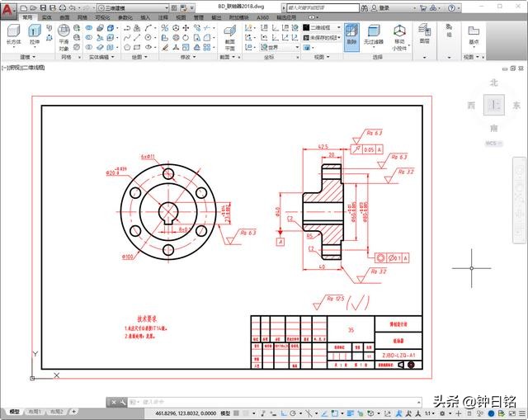Toggle the 无过滤器 no filter selection option
This screenshot has width=528, height=420.
pyautogui.click(x=374, y=35)
